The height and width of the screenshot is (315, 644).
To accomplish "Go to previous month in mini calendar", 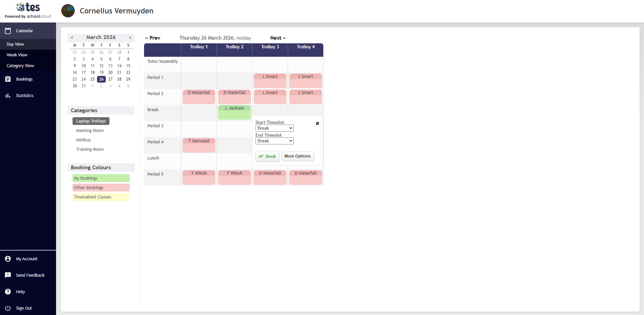I will click(x=72, y=37).
